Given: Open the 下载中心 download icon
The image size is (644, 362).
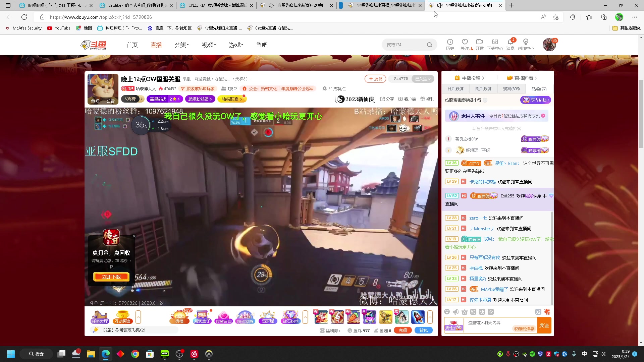Looking at the screenshot, I should [x=495, y=44].
